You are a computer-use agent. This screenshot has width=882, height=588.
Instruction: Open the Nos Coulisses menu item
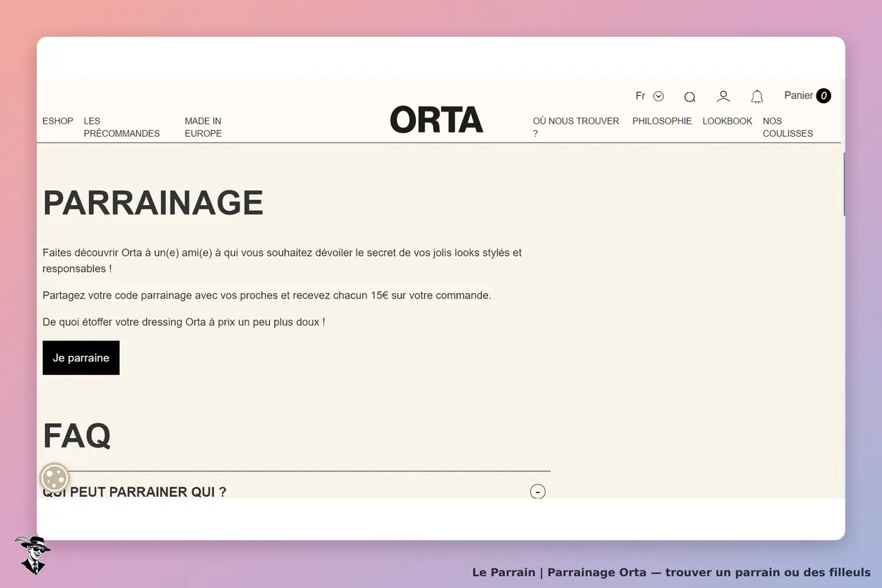pos(788,127)
